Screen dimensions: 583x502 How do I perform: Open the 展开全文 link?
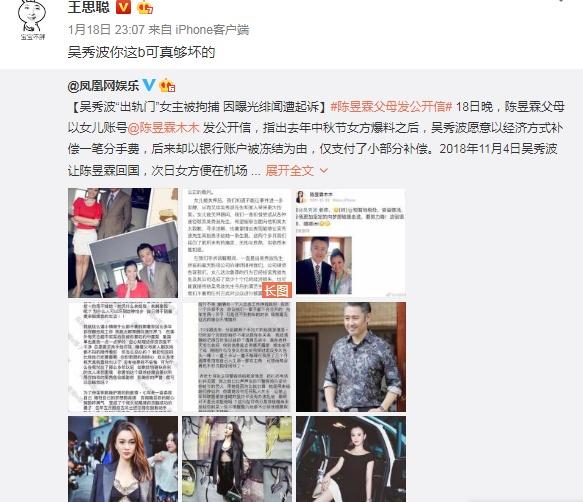pyautogui.click(x=290, y=171)
